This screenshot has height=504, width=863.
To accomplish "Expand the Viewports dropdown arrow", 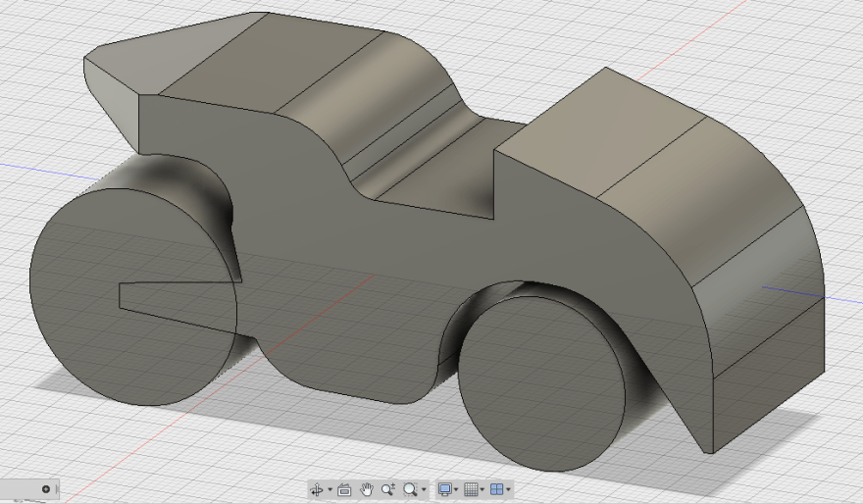I will click(509, 489).
